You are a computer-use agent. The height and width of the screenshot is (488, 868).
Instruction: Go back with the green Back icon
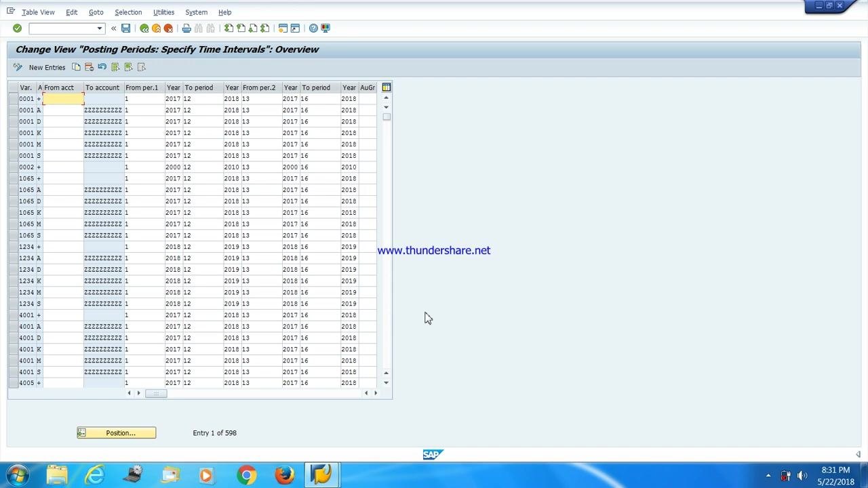[x=144, y=28]
